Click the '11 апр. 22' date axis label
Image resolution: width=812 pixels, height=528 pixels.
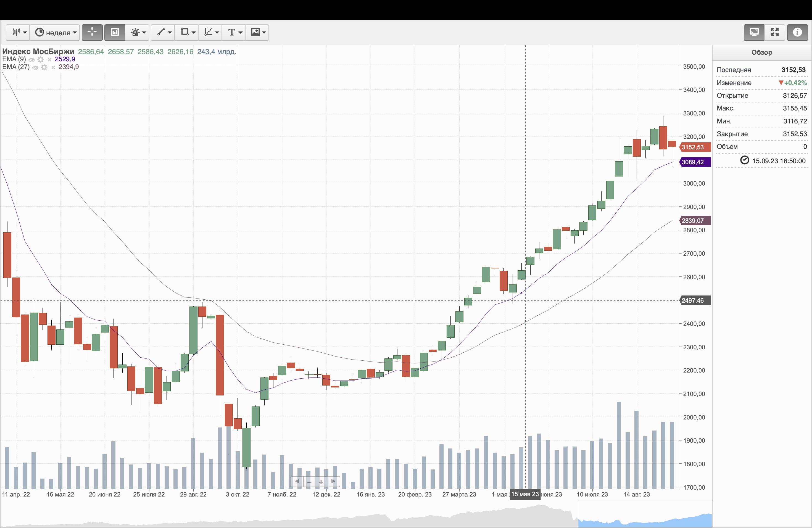[16, 495]
